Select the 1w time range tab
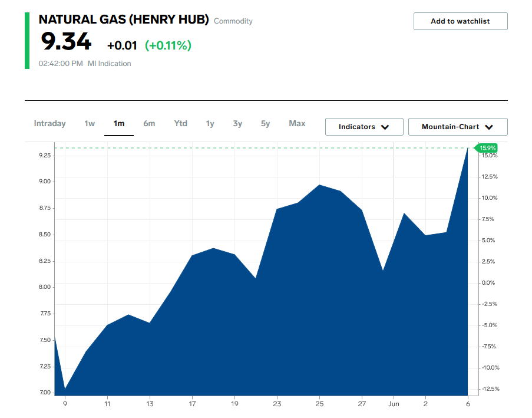Screen dimensions: 532x418 (90, 124)
